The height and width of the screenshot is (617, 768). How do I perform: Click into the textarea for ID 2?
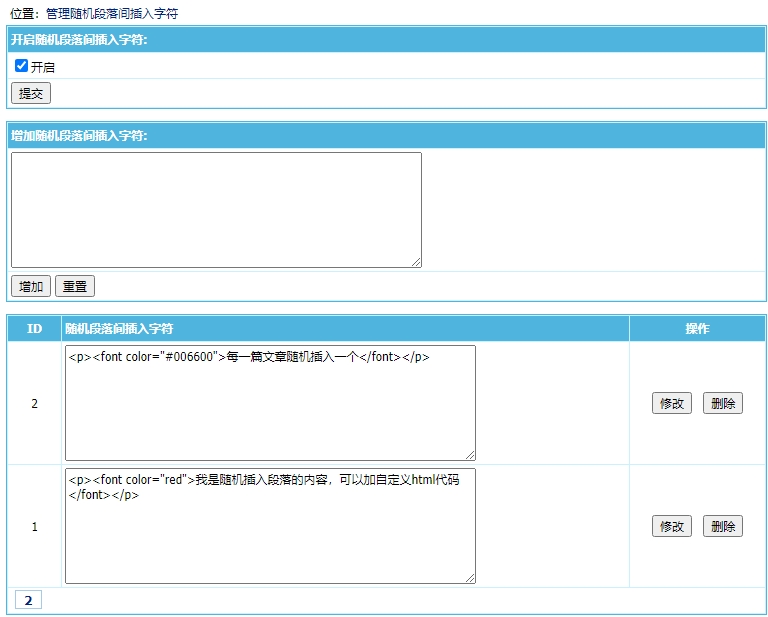tap(270, 403)
